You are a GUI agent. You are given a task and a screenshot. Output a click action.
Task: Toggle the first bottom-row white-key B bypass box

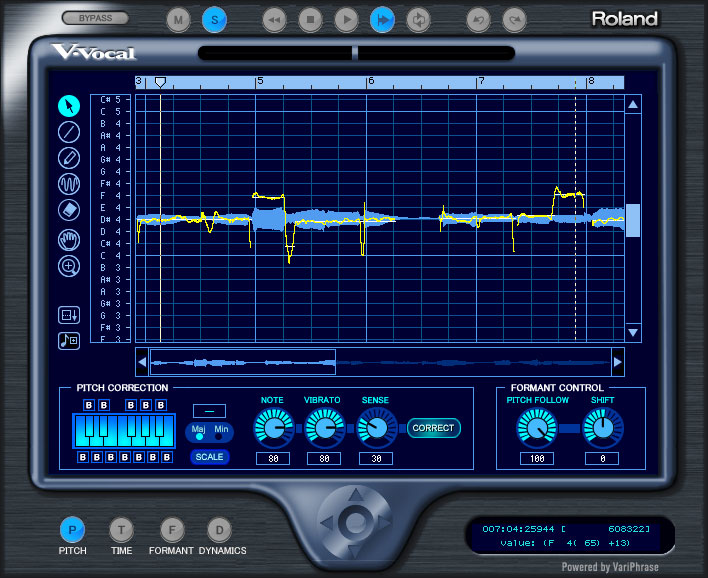click(x=83, y=457)
